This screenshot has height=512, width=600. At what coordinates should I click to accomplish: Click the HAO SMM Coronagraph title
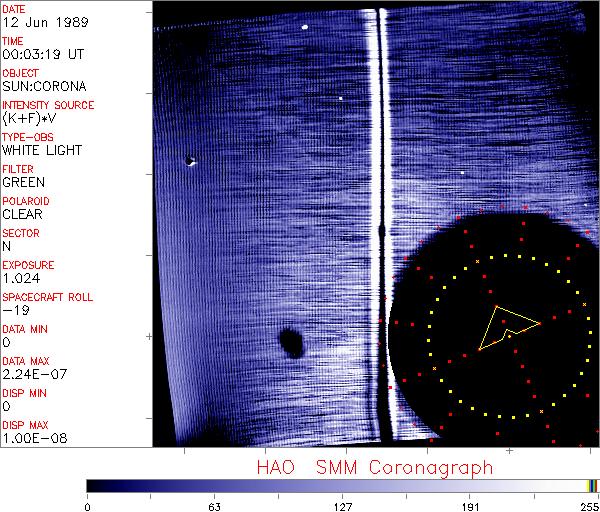374,468
